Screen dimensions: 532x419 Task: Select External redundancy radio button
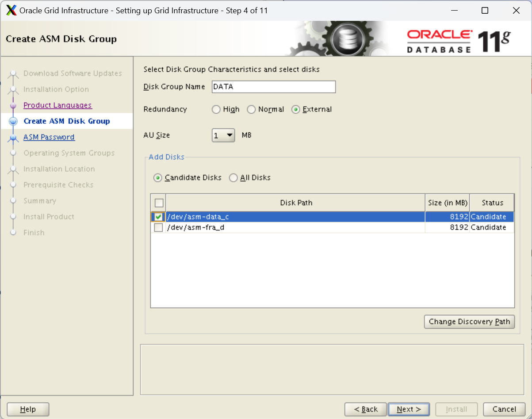pyautogui.click(x=295, y=109)
